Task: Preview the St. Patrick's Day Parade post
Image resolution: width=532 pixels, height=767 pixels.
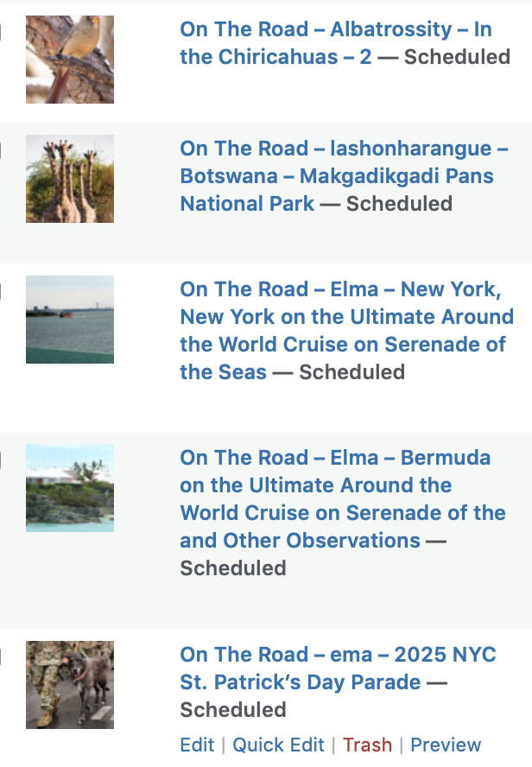Action: click(446, 745)
